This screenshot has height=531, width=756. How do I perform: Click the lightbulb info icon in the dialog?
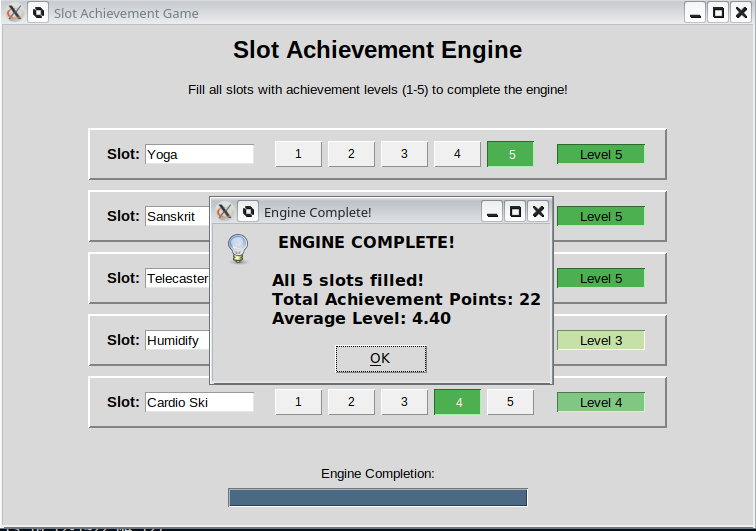click(x=237, y=248)
